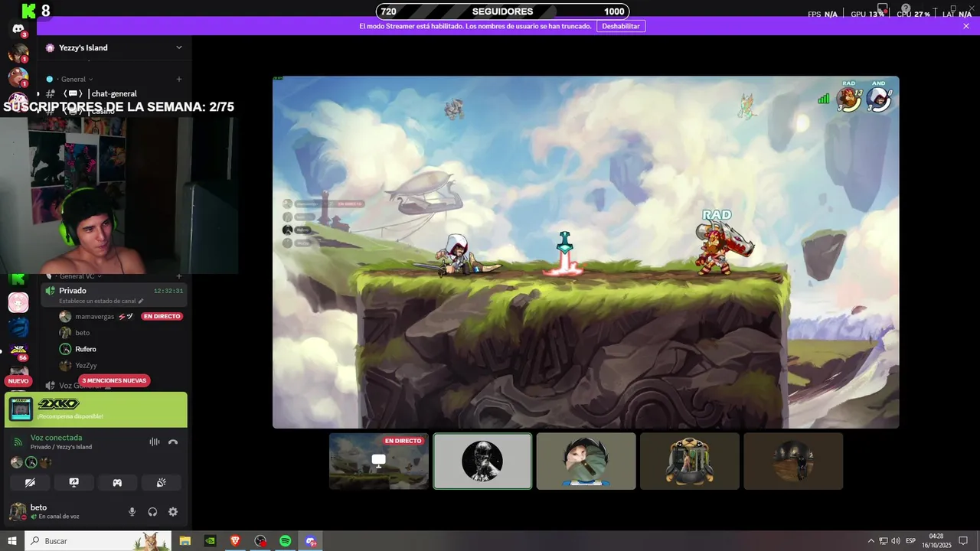
Task: Open the pink bunny server icon
Action: (x=18, y=303)
